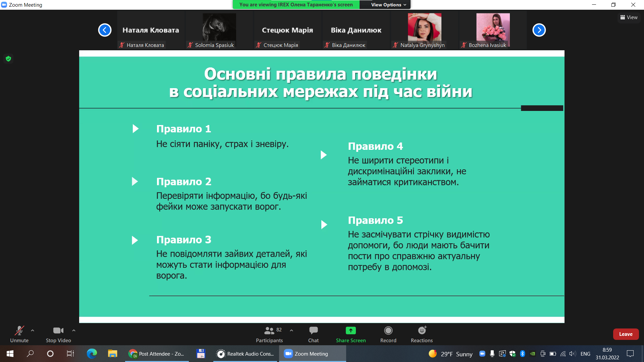Viewport: 644px width, 362px height.
Task: Expand participants options arrow
Action: tap(291, 330)
